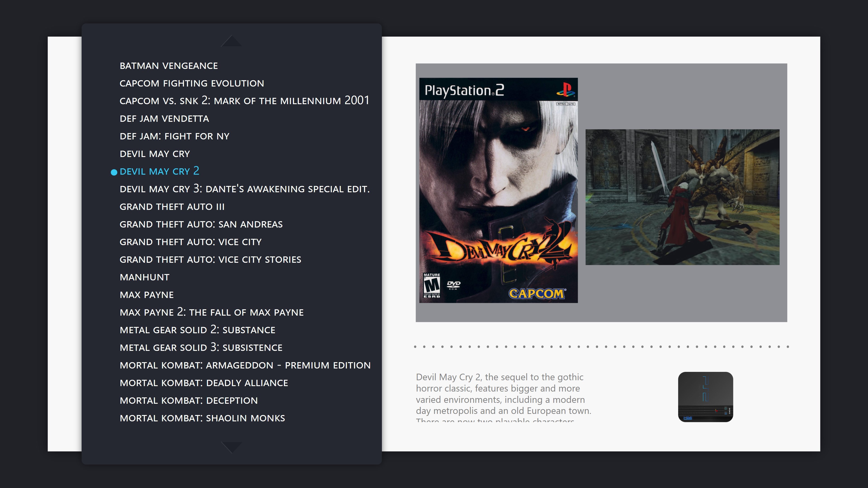Viewport: 868px width, 488px height.
Task: Pick Def Jam: Fight for NY
Action: pyautogui.click(x=175, y=136)
